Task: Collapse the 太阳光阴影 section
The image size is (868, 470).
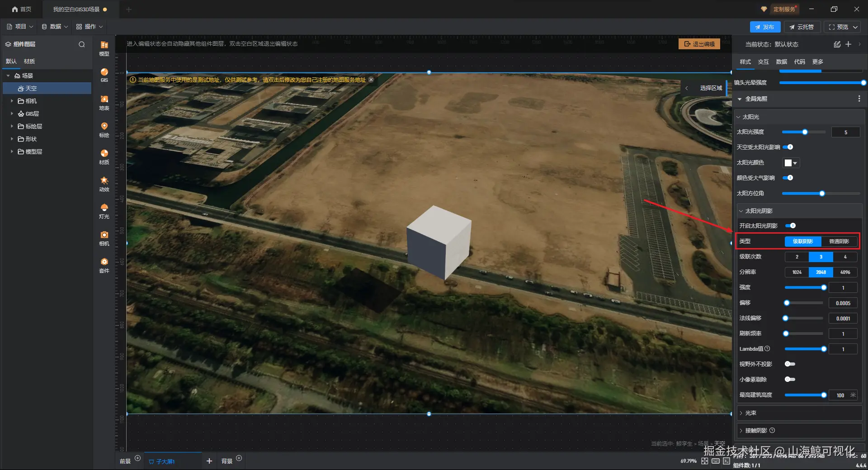Action: [741, 211]
